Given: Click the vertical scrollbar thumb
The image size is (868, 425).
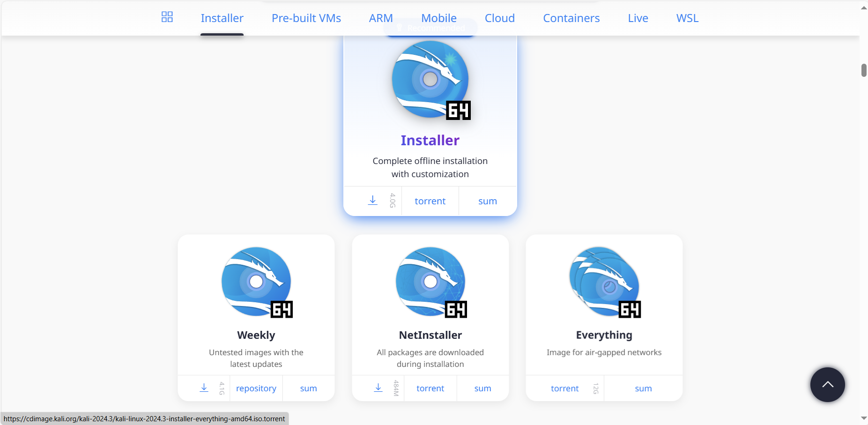Looking at the screenshot, I should 864,70.
